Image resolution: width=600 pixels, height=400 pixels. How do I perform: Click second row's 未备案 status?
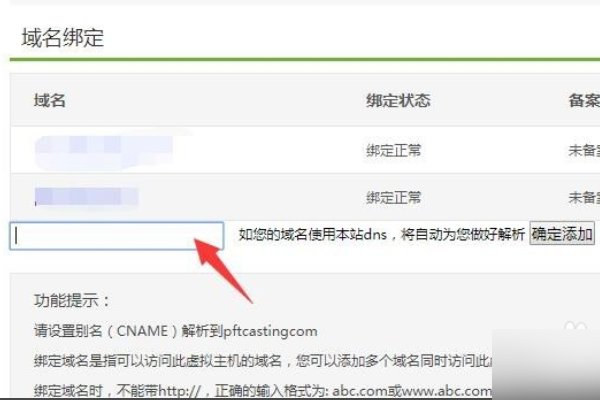tap(584, 198)
